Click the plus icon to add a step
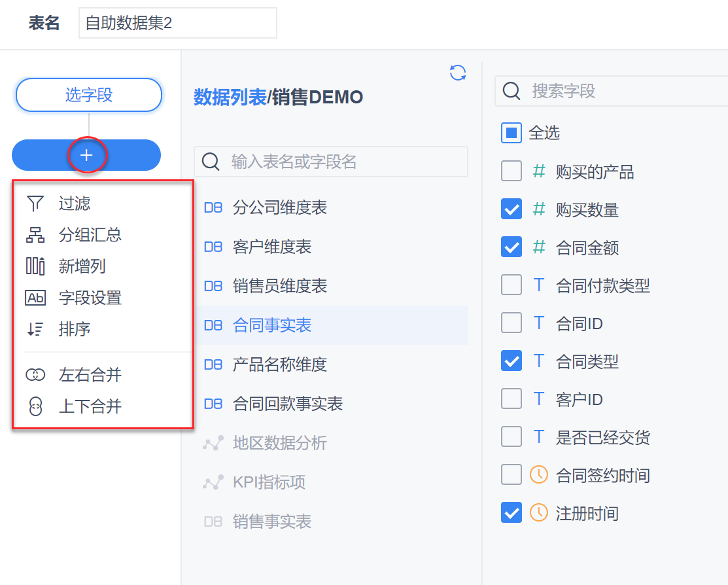The height and width of the screenshot is (585, 728). pyautogui.click(x=87, y=155)
